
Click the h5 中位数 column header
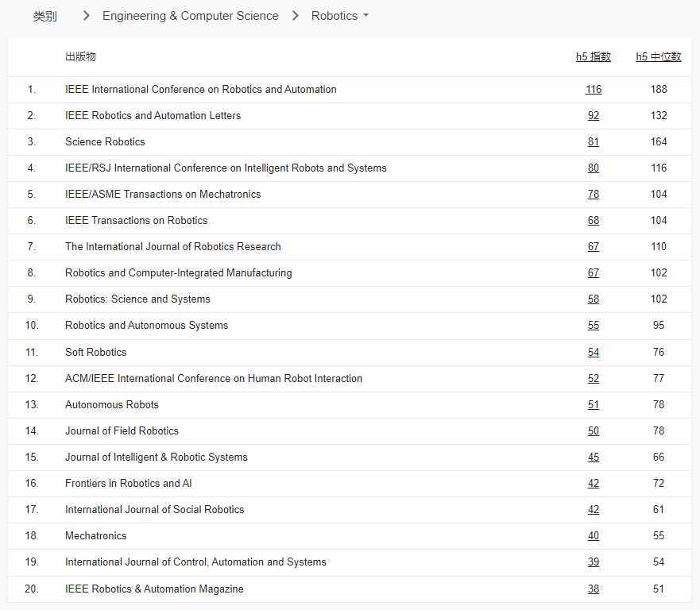658,56
